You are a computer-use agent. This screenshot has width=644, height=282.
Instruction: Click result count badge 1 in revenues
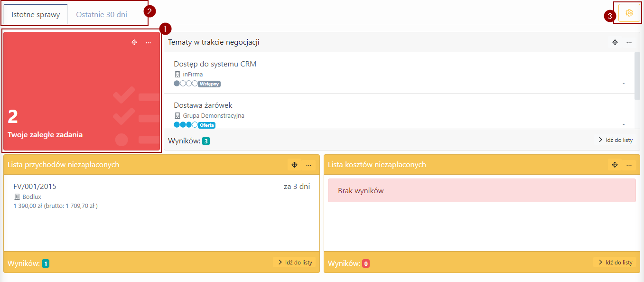[x=45, y=263]
